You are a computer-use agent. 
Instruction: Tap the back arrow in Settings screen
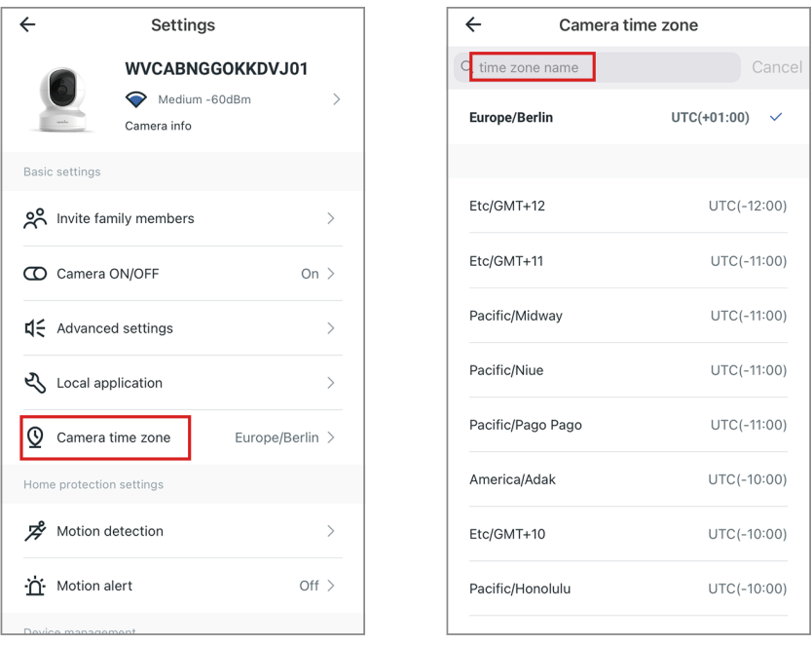pyautogui.click(x=27, y=25)
